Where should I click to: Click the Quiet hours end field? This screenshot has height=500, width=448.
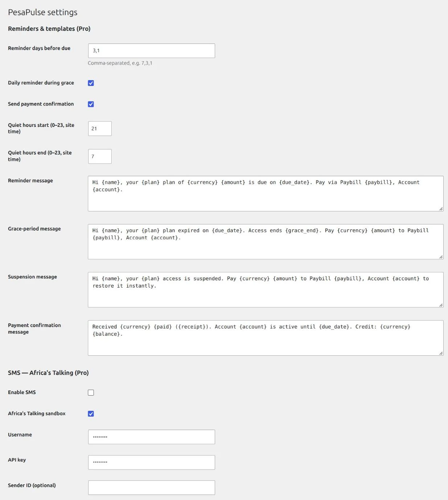point(100,156)
